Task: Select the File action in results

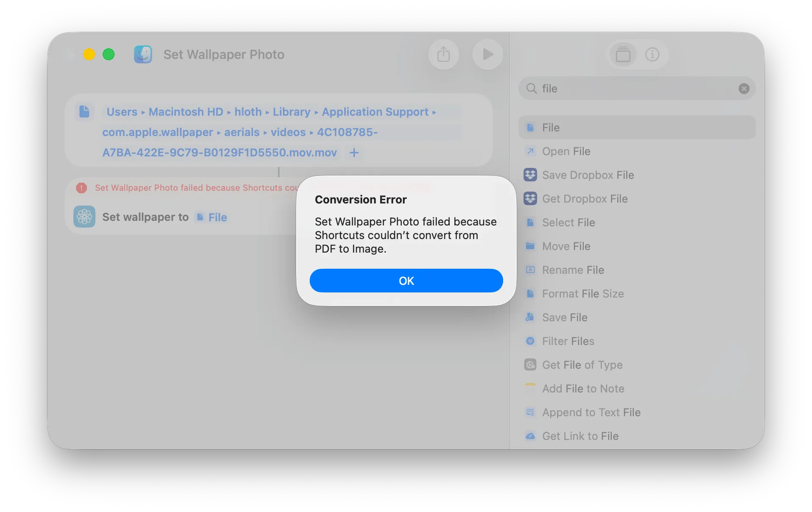Action: (x=637, y=128)
